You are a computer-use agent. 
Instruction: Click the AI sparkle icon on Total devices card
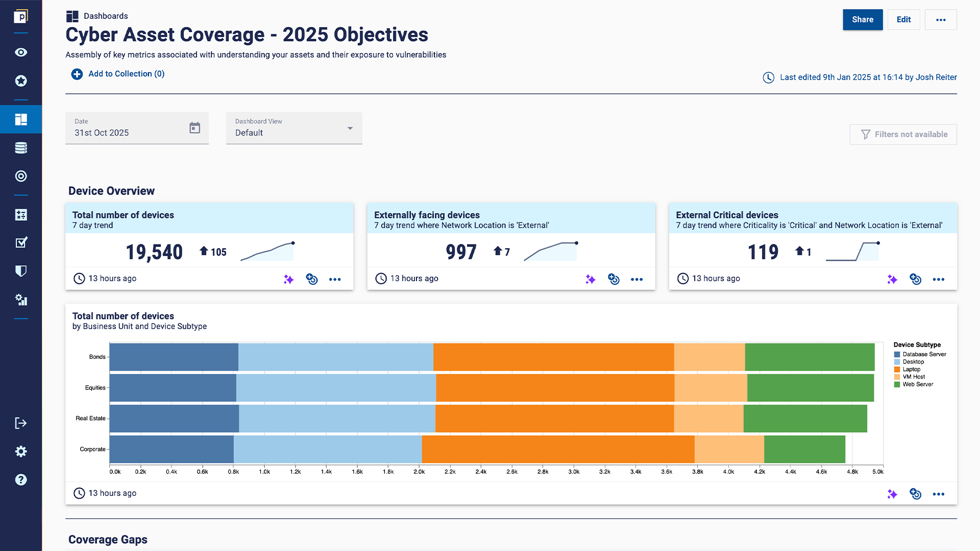288,279
